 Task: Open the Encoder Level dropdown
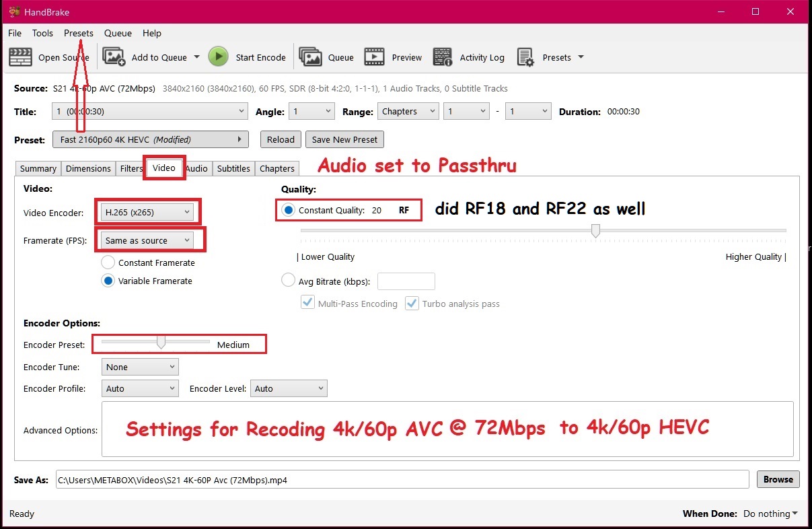coord(289,388)
